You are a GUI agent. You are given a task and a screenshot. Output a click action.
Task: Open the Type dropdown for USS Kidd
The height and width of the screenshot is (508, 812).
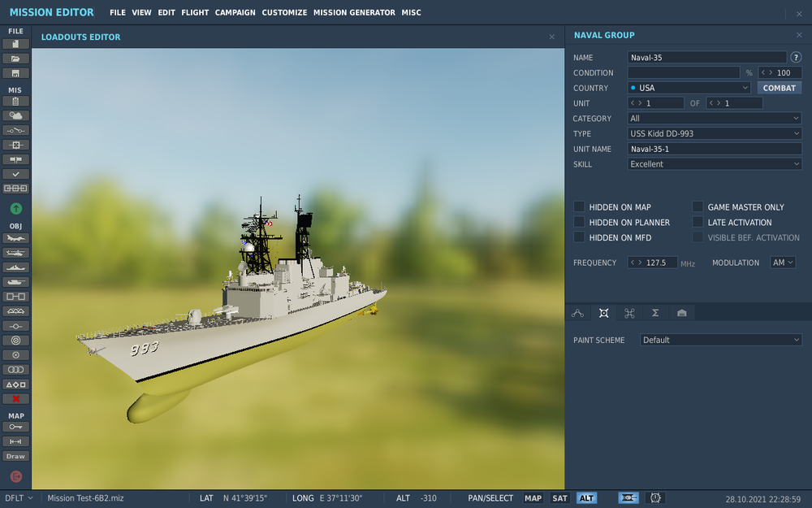pos(715,133)
